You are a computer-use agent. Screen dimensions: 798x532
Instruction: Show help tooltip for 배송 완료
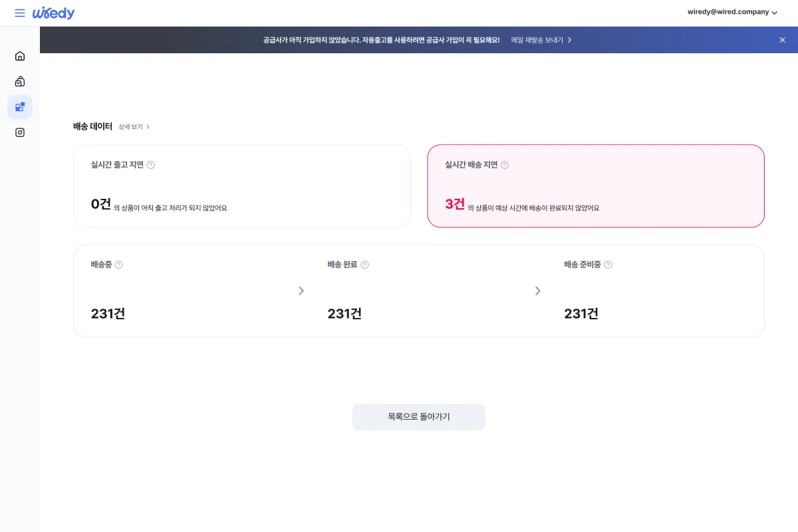pyautogui.click(x=364, y=265)
